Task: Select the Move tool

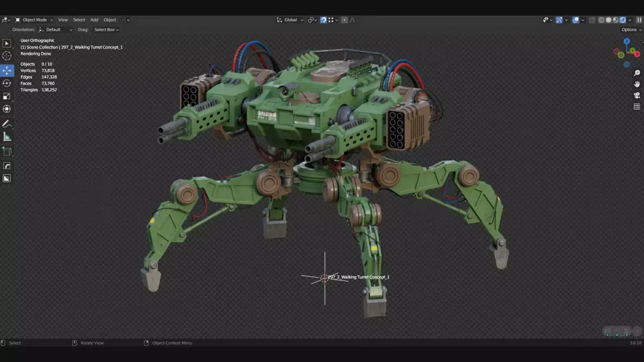Action: [7, 70]
